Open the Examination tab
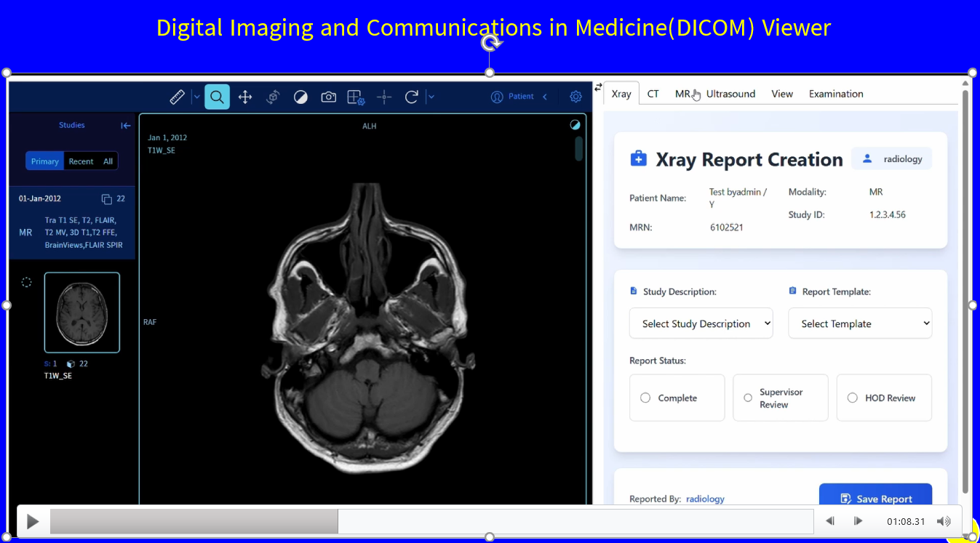980x543 pixels. click(x=836, y=94)
